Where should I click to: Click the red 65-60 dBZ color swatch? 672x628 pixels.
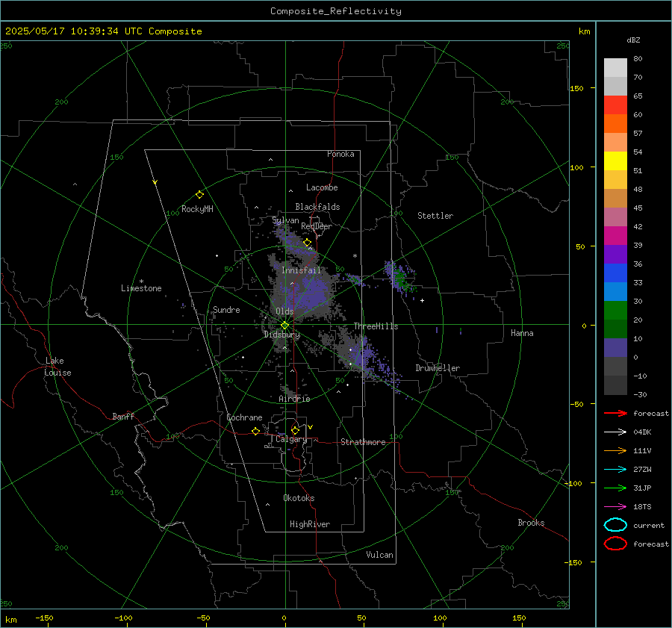pyautogui.click(x=615, y=105)
